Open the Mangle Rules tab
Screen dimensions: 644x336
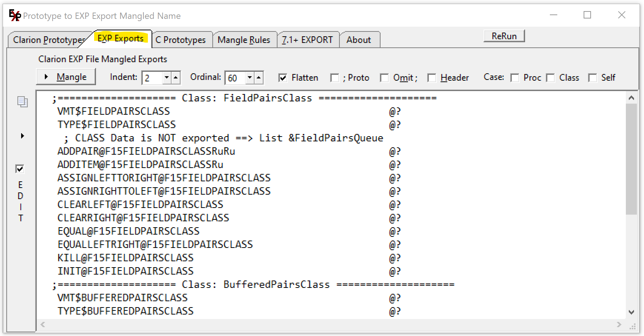pyautogui.click(x=244, y=40)
